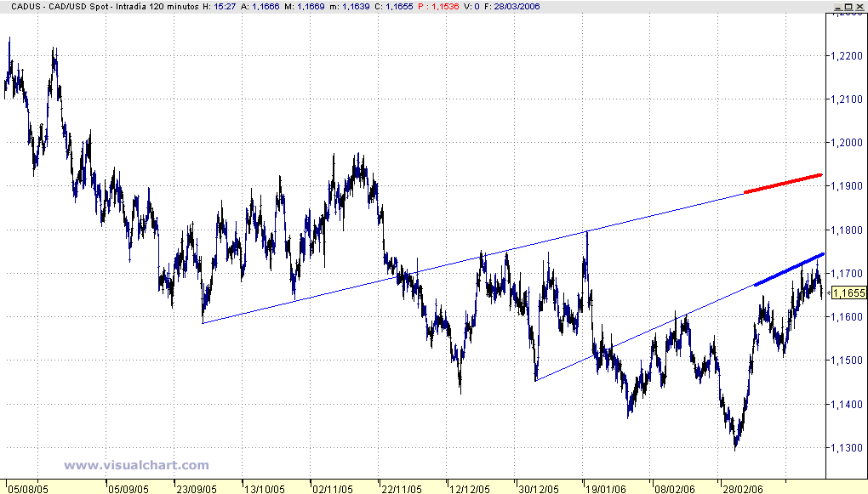
Task: Click the 1,2100 price axis label
Action: coord(847,99)
